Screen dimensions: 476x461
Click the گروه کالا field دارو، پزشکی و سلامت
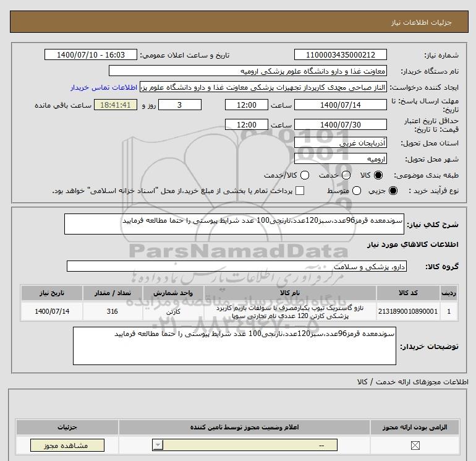tap(237, 266)
